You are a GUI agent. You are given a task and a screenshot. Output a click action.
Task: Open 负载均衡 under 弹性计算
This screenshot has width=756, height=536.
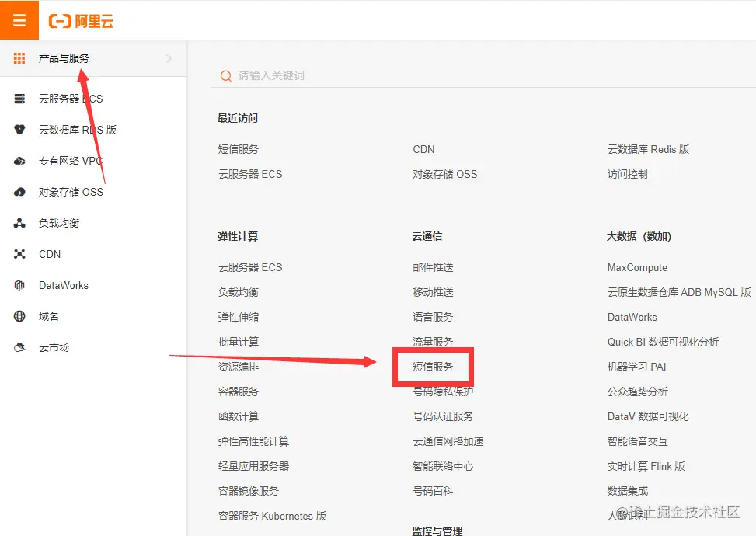tap(239, 292)
